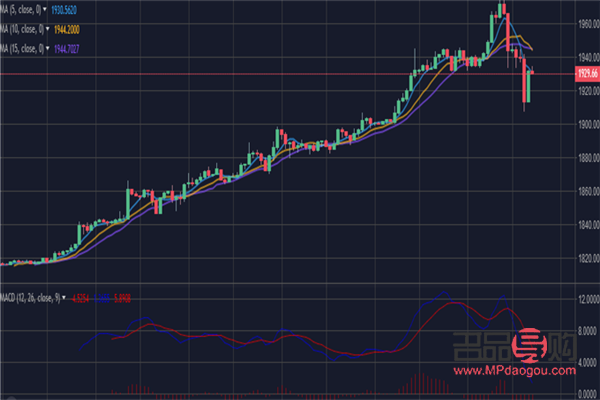
Task: Select the MA (15, close, 0) indicator label
Action: click(x=22, y=49)
